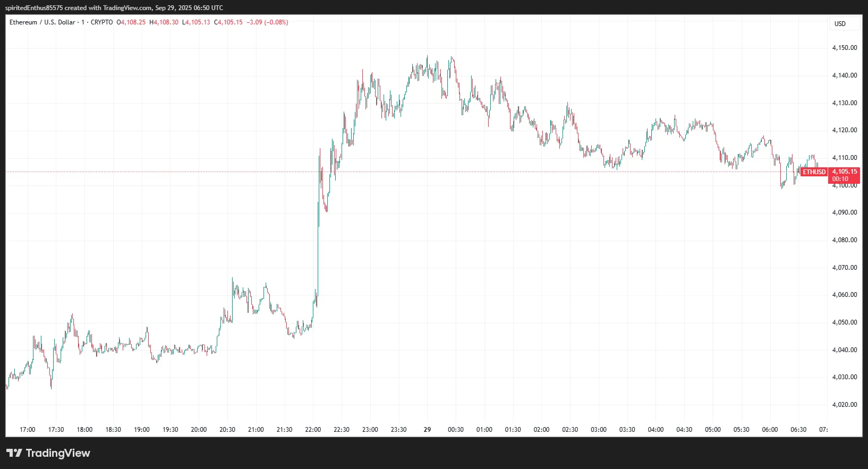The image size is (868, 469).
Task: Click the TradingView wordmark text
Action: [x=58, y=453]
